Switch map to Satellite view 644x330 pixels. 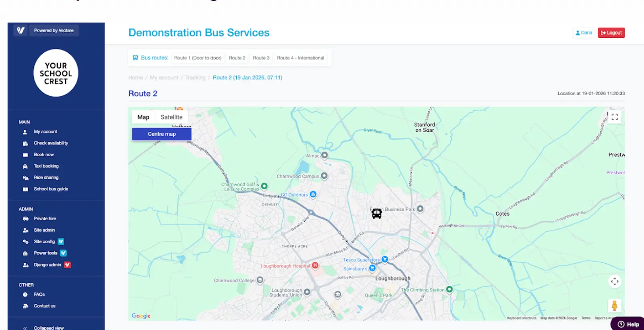(171, 117)
